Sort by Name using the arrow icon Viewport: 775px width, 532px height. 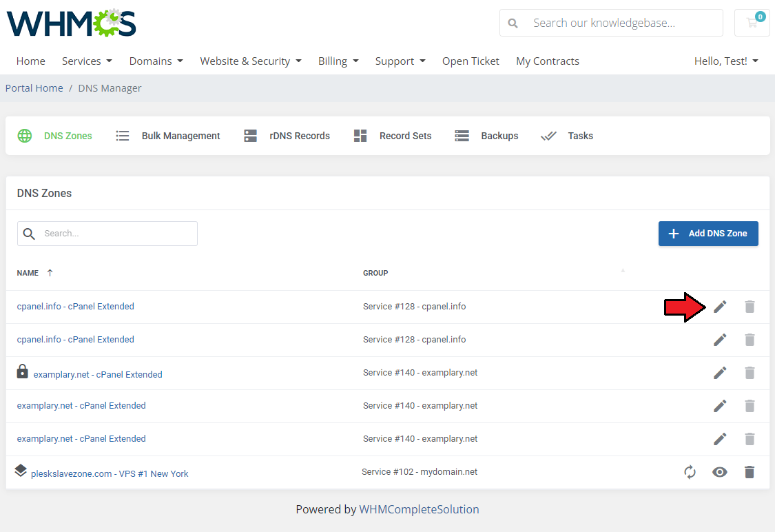click(50, 273)
